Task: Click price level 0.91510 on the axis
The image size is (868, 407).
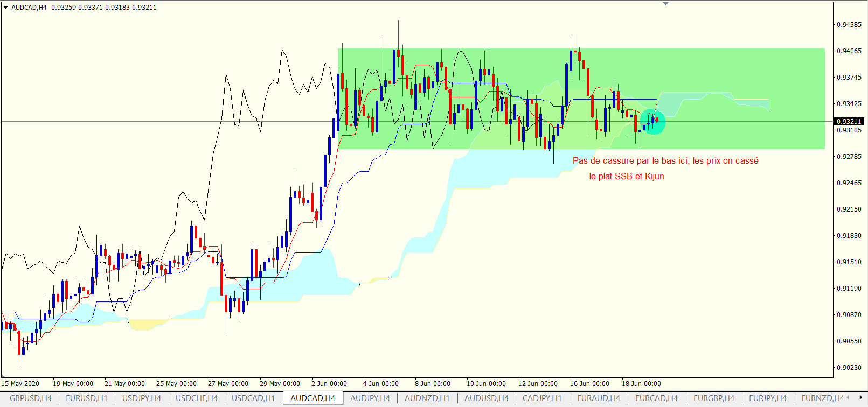Action: [849, 262]
